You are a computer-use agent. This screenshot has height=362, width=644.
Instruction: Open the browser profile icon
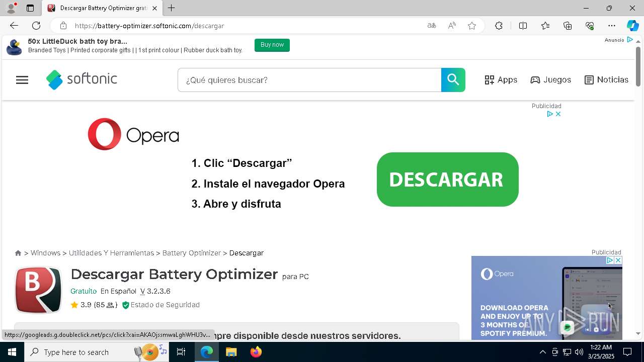click(x=11, y=8)
